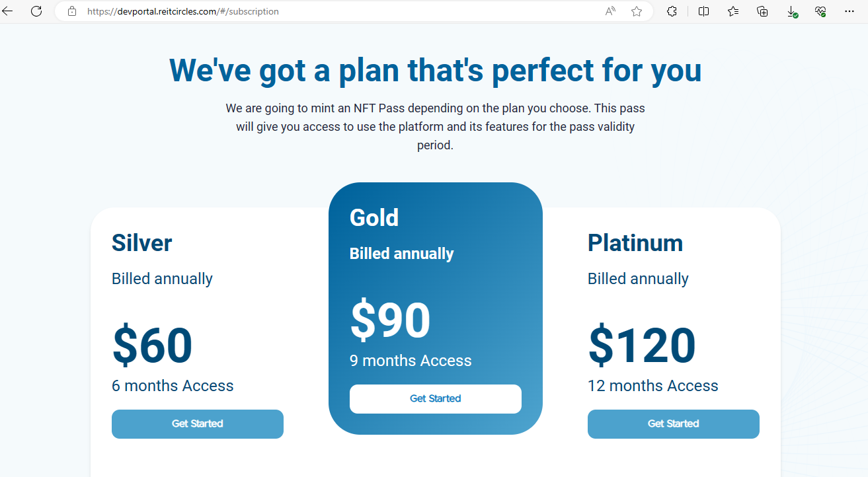Open Settings and more menu
The height and width of the screenshot is (477, 868).
pos(849,11)
